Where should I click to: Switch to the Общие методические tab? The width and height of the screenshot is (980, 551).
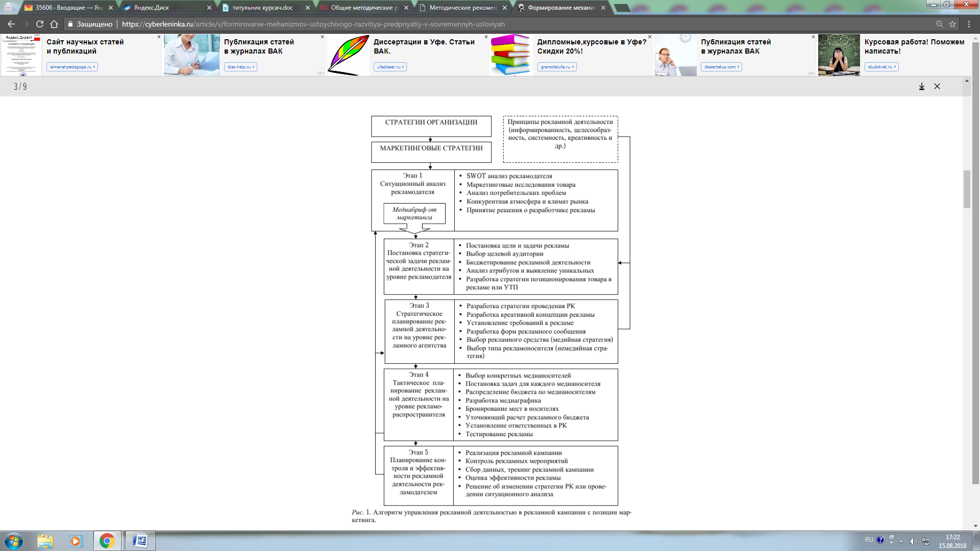tap(364, 8)
